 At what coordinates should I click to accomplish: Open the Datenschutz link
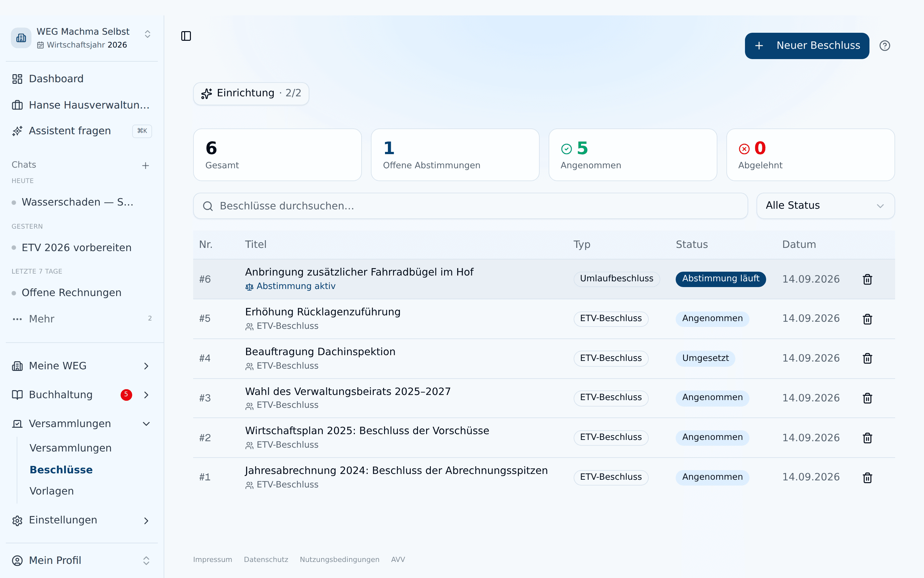266,559
